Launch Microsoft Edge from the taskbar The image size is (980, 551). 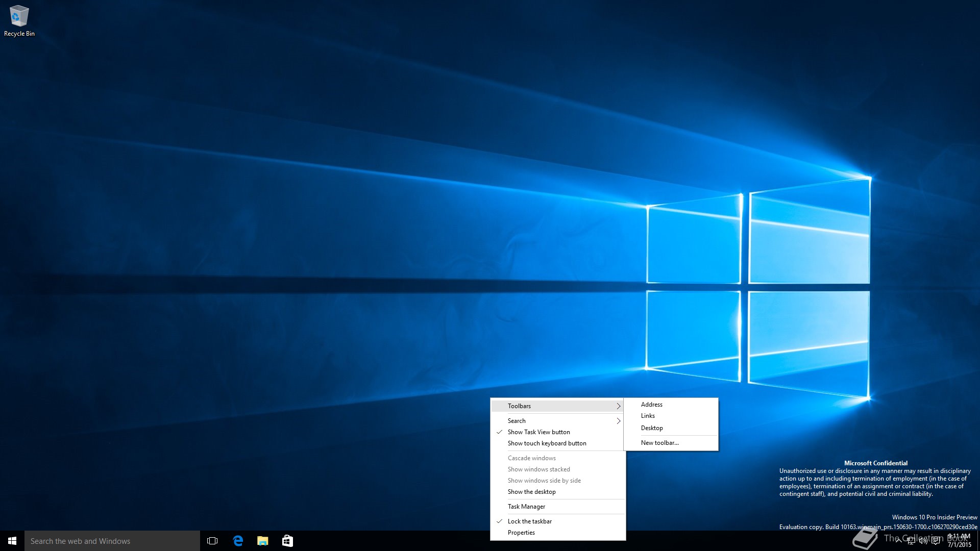point(238,541)
